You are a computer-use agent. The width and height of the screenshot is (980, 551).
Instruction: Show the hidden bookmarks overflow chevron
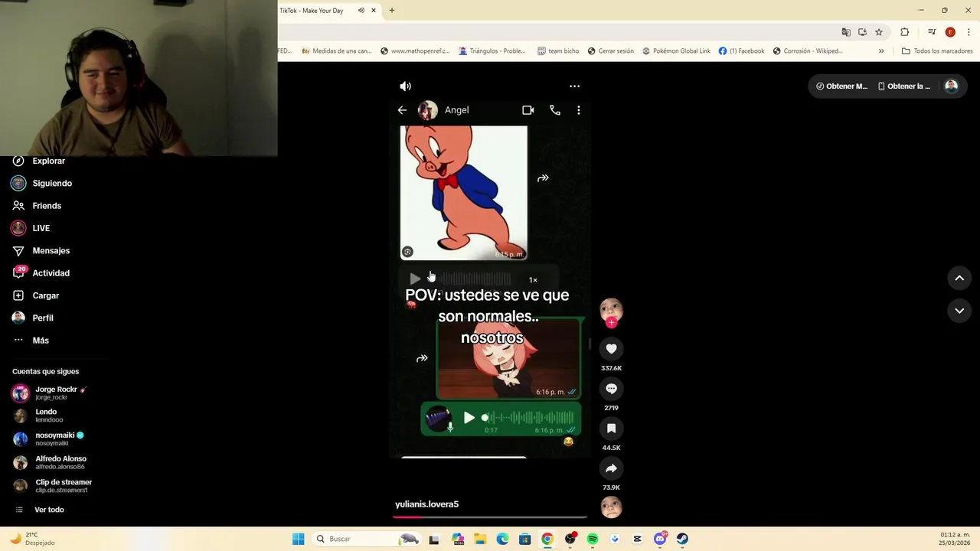pyautogui.click(x=881, y=51)
